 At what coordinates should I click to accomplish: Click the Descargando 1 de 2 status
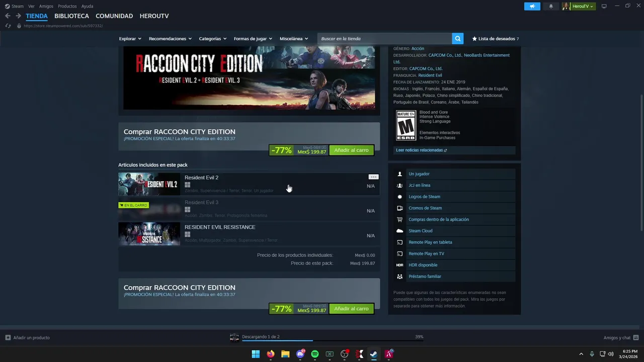[x=261, y=337]
